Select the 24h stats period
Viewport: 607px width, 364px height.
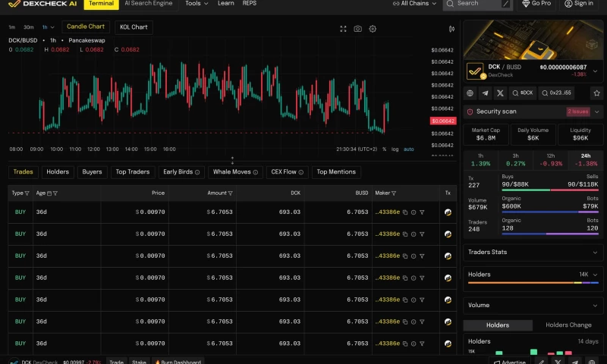(586, 160)
